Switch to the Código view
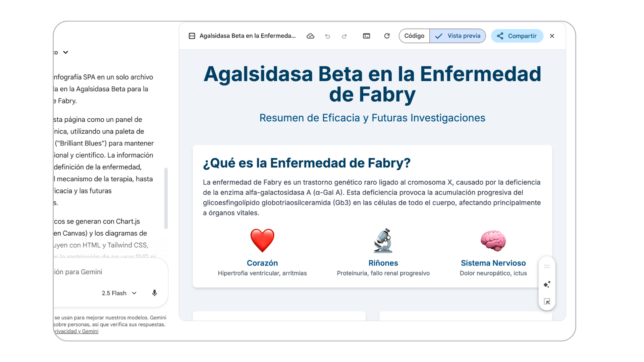 click(414, 36)
